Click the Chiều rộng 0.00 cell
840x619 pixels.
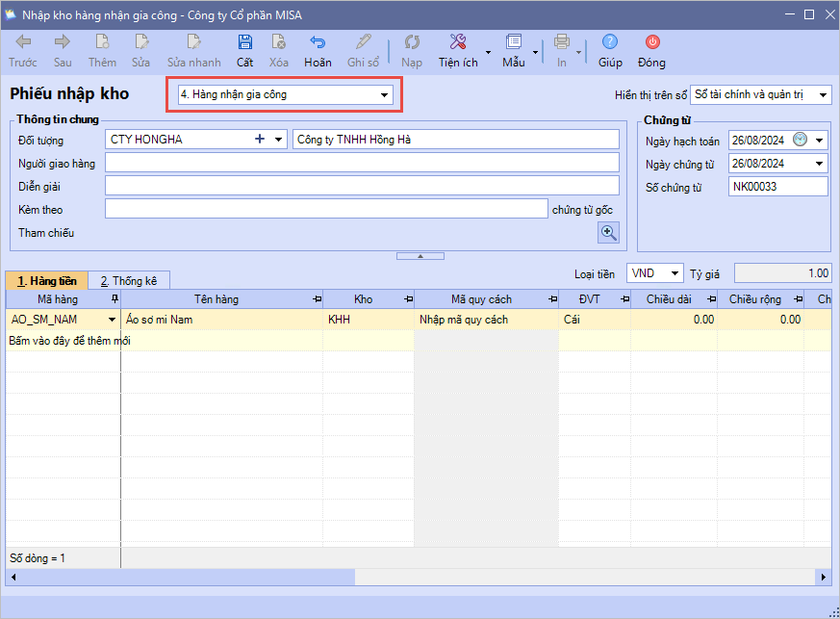761,320
